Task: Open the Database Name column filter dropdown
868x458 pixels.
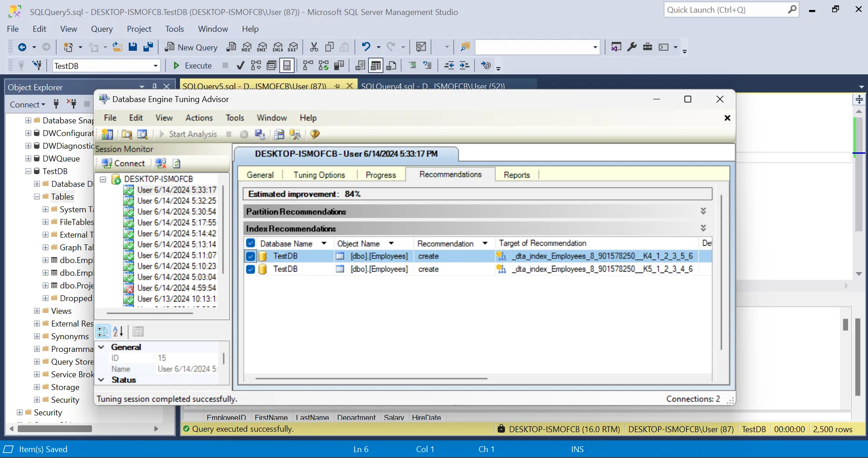Action: coord(324,244)
